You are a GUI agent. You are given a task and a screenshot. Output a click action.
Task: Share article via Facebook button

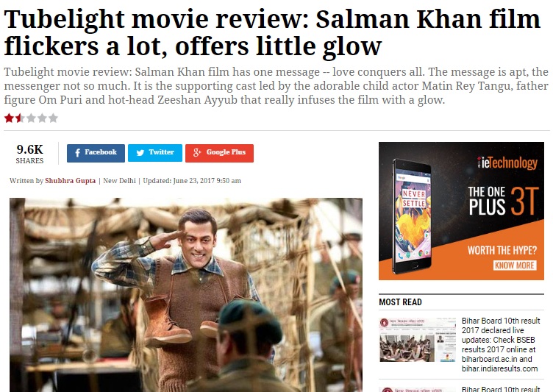click(x=96, y=153)
